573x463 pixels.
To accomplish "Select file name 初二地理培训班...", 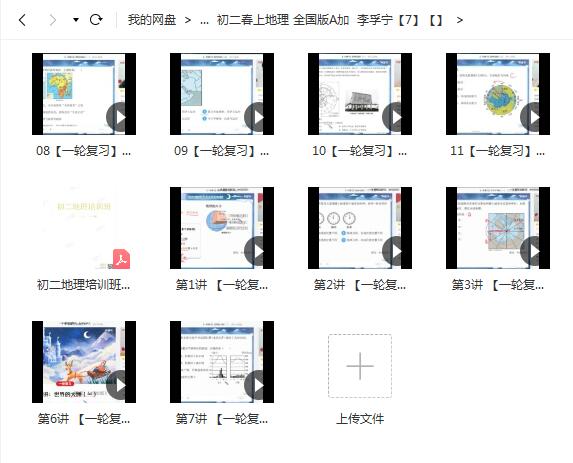I will pos(84,285).
